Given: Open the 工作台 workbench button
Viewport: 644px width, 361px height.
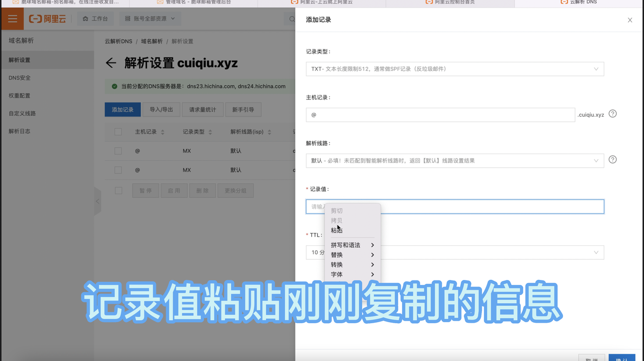Looking at the screenshot, I should click(x=95, y=19).
